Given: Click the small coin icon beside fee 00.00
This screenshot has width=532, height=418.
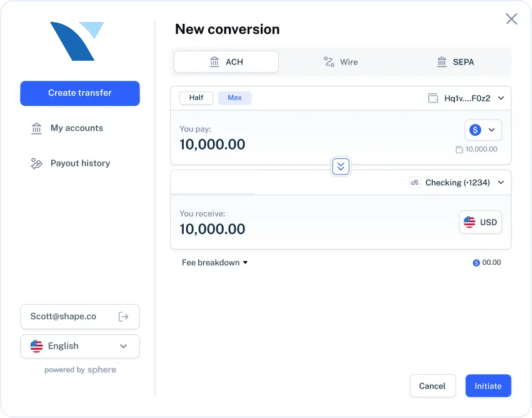Looking at the screenshot, I should (476, 262).
